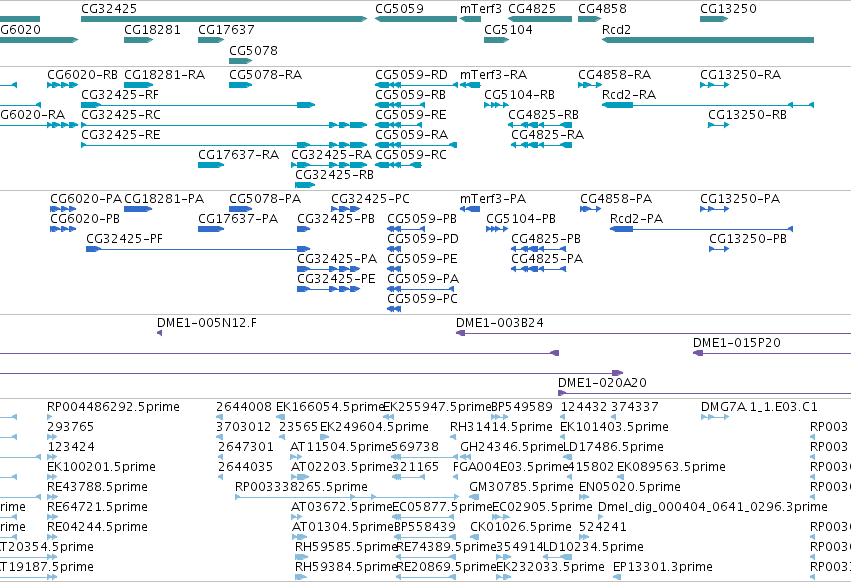Click transcript Rcd2-RA
851x582 pixels.
[629, 95]
